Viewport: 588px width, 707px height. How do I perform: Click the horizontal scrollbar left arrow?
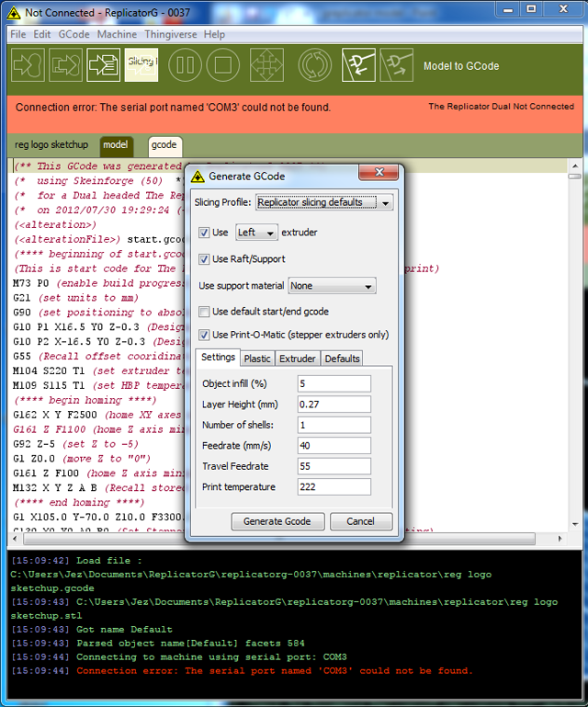(x=15, y=539)
